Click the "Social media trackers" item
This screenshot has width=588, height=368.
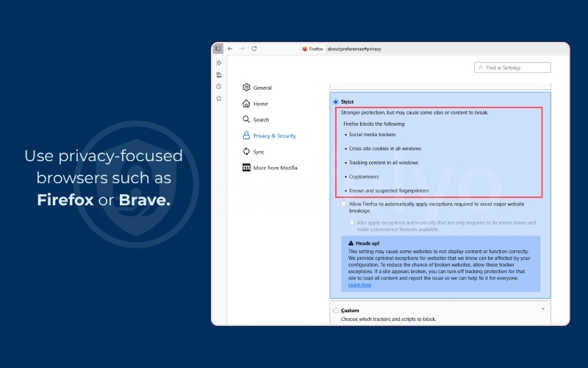pos(372,135)
